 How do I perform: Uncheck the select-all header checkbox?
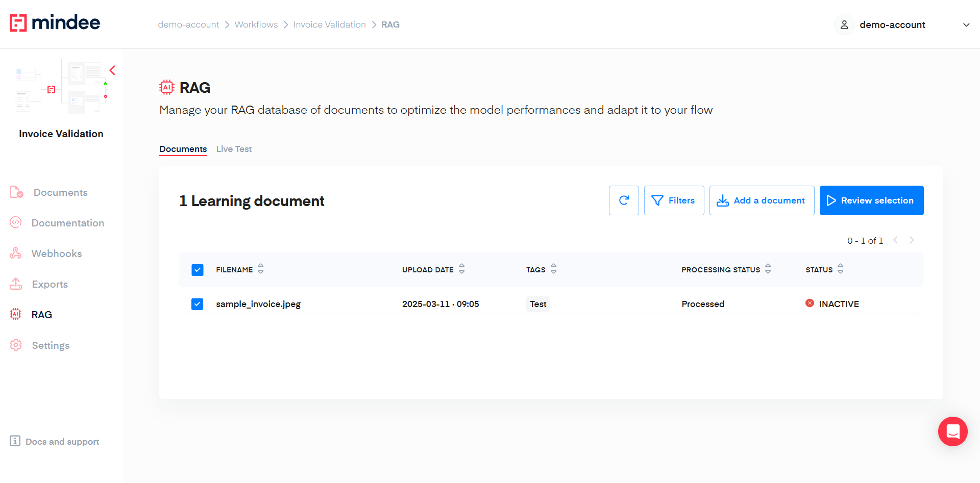(198, 270)
